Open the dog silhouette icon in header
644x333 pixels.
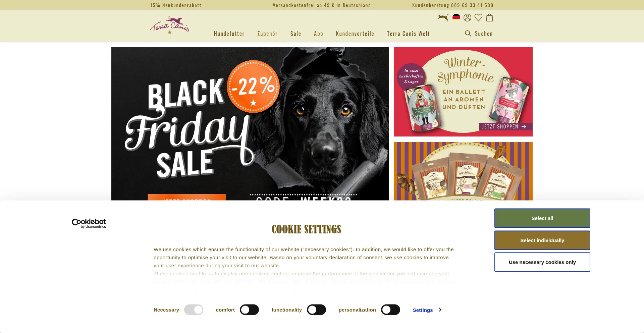click(443, 17)
